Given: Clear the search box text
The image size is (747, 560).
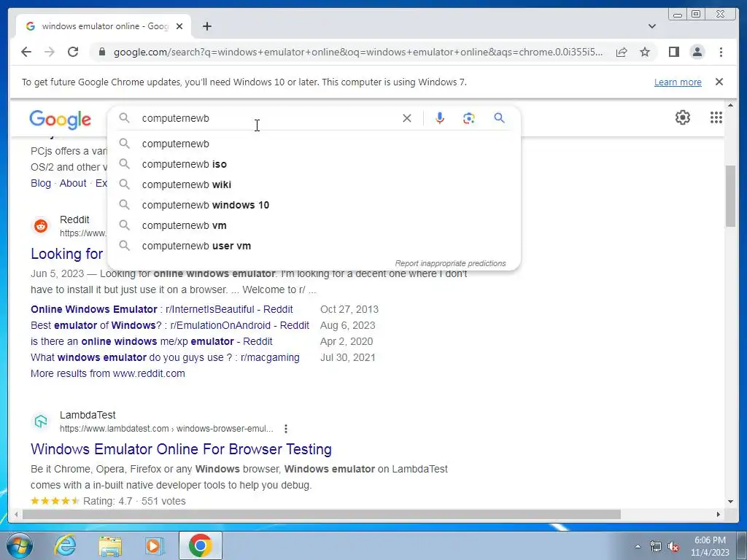Looking at the screenshot, I should 407,118.
